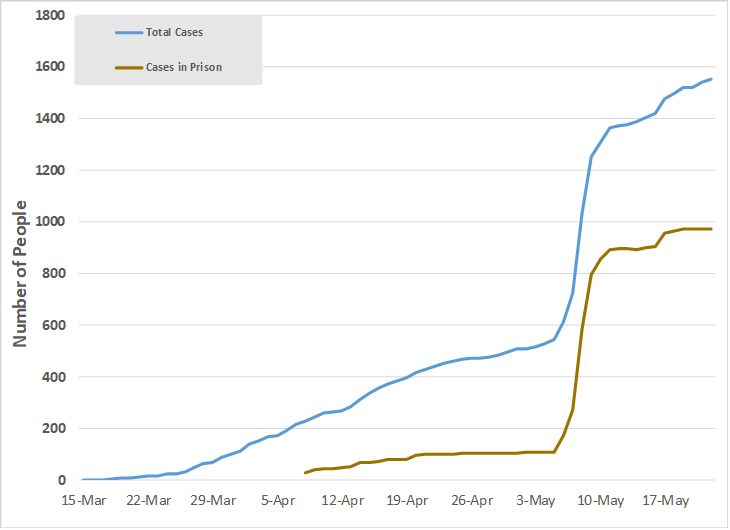The height and width of the screenshot is (530, 730).
Task: Click the 3-May x-axis label
Action: pos(535,501)
